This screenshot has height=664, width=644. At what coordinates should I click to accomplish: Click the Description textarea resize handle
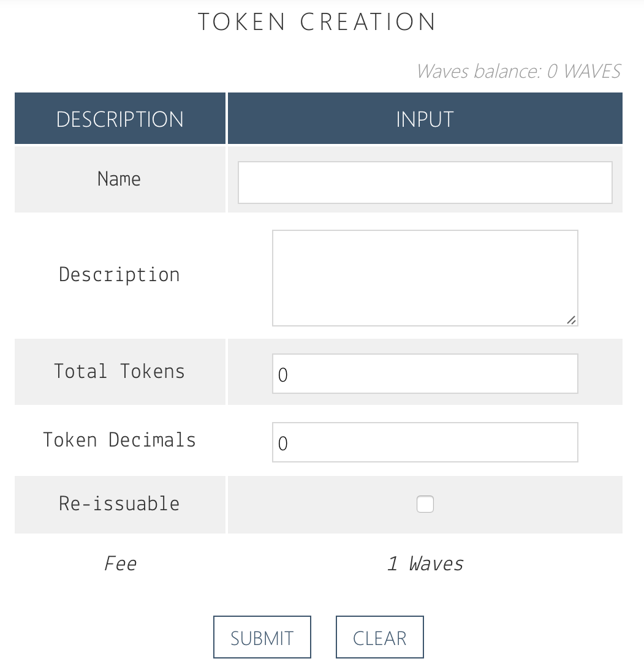571,320
